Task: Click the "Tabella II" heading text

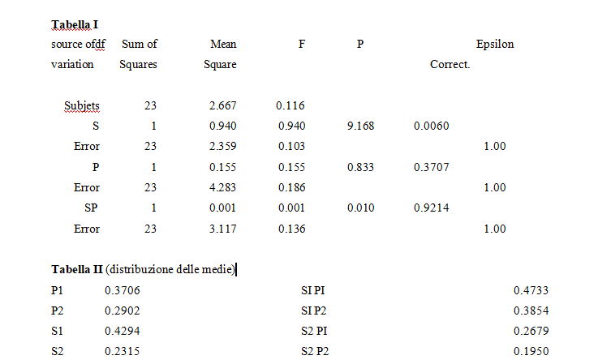Action: (77, 269)
